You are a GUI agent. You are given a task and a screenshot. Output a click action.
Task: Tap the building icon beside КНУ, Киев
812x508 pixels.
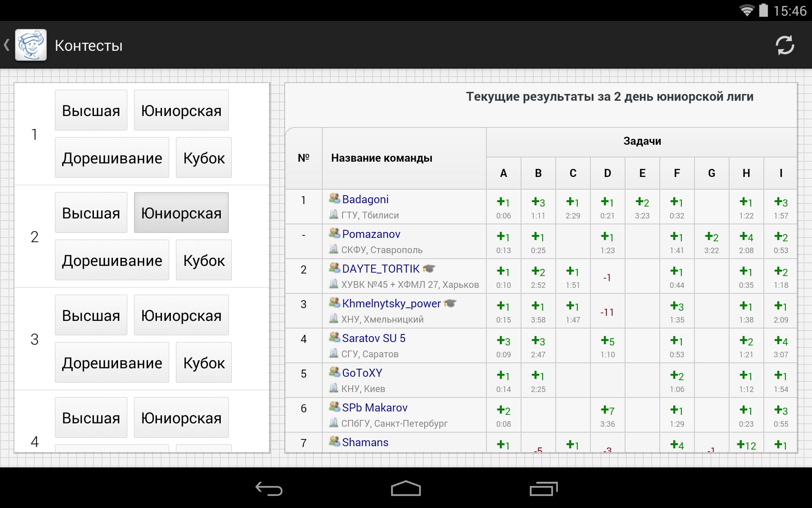click(x=334, y=388)
